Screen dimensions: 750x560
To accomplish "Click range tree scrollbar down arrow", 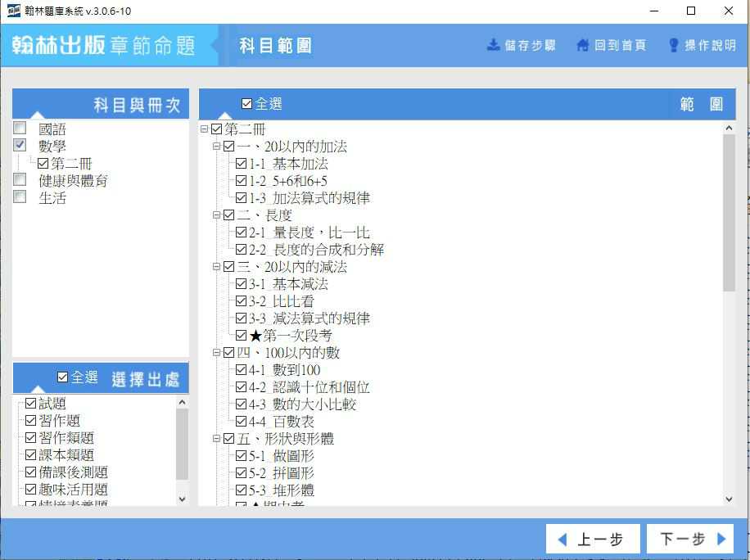I will (x=729, y=499).
